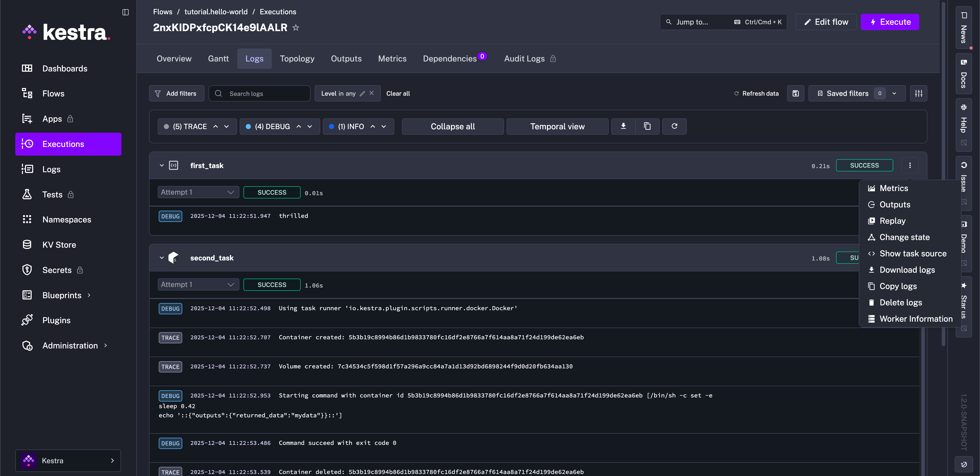Open display settings icon beside Saved filters
980x476 pixels.
click(x=919, y=93)
